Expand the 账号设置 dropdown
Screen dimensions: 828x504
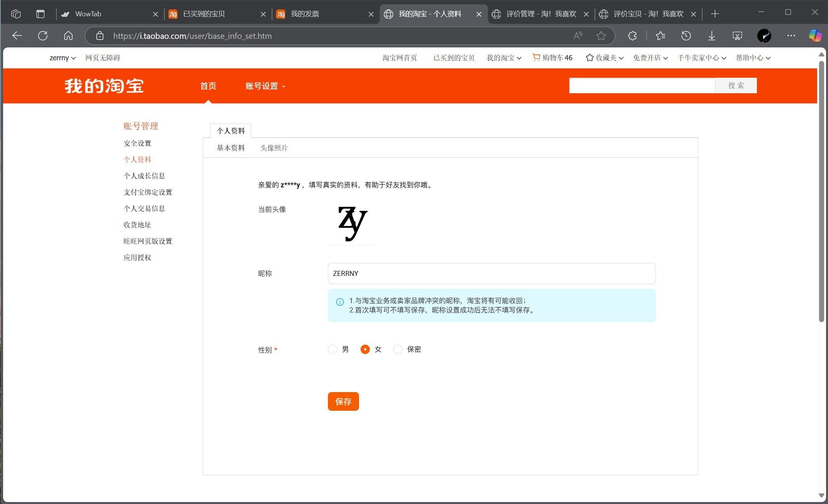coord(265,86)
